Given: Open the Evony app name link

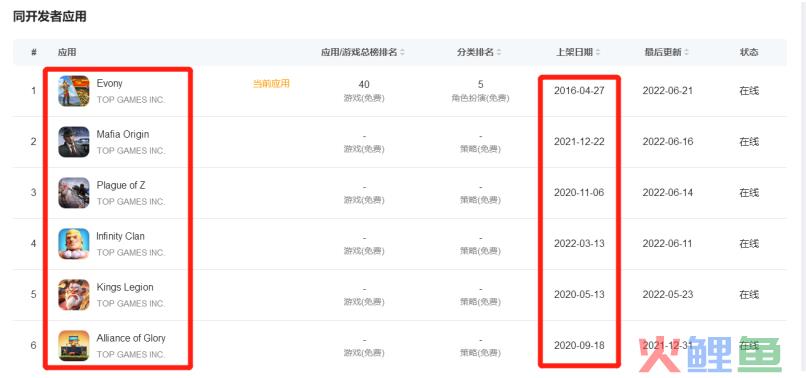Looking at the screenshot, I should click(109, 83).
